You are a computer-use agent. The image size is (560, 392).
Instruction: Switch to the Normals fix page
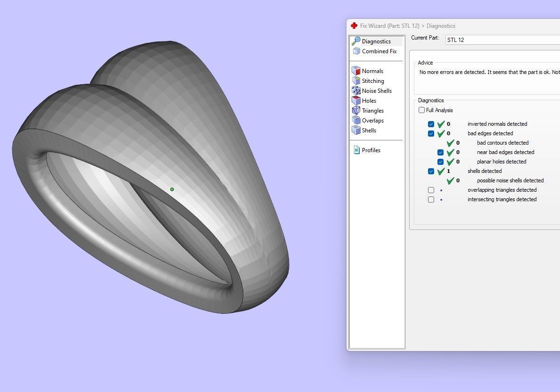tap(372, 71)
